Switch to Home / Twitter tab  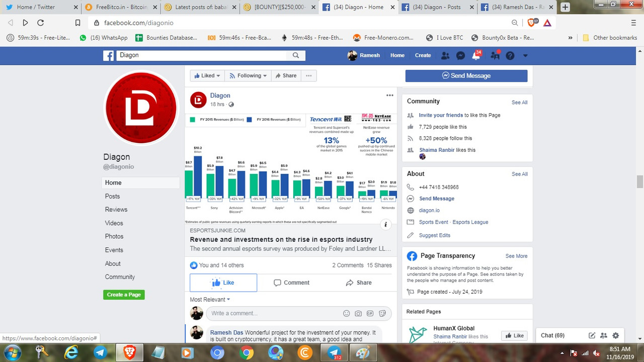point(41,7)
